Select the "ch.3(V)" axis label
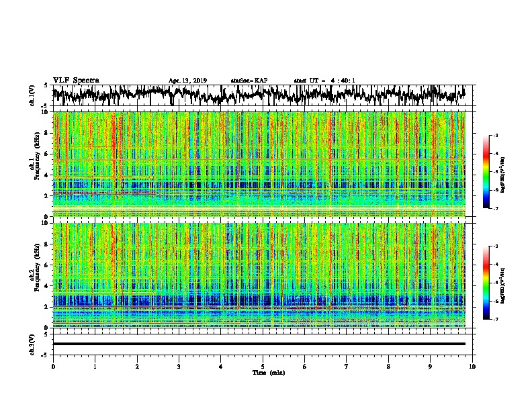This screenshot has height=411, width=532. (32, 345)
